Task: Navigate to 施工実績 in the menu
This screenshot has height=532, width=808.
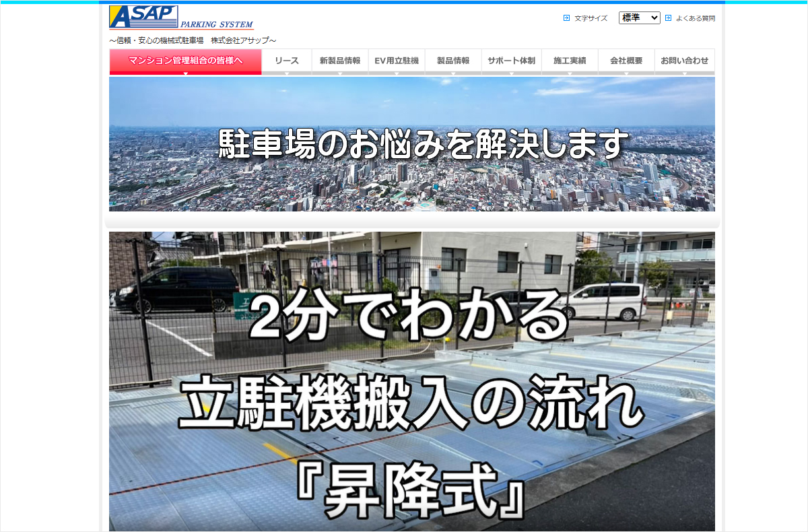Action: (x=570, y=61)
